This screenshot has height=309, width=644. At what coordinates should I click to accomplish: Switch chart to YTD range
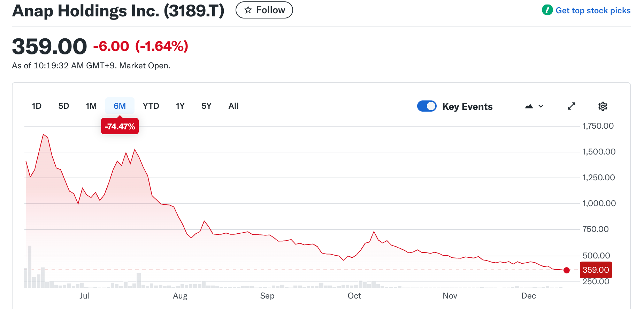click(x=151, y=106)
